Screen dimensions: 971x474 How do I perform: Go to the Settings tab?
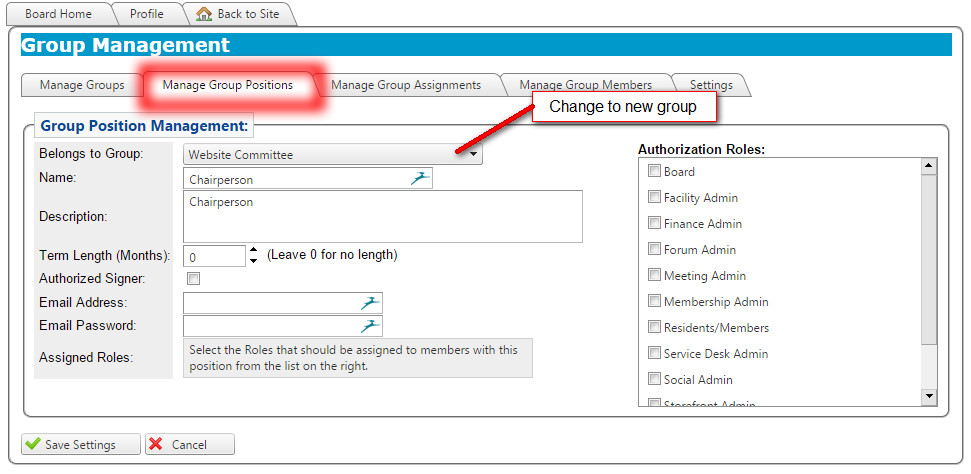point(711,85)
